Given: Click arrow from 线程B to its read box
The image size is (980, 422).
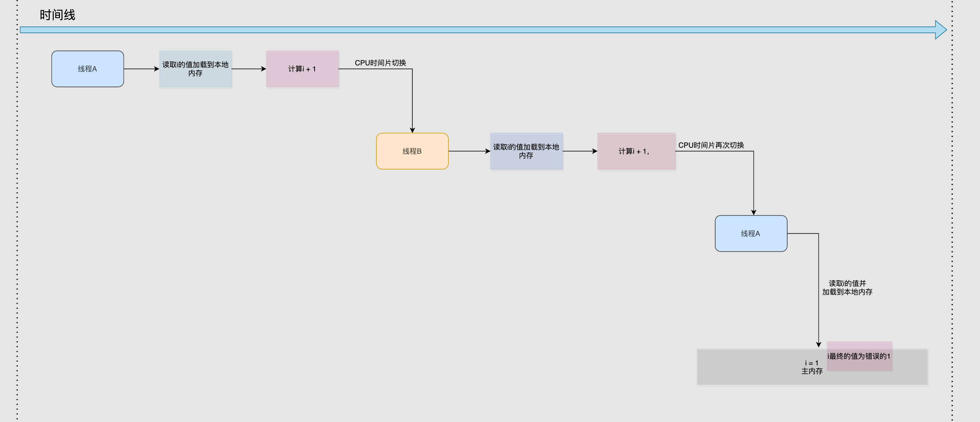Looking at the screenshot, I should click(x=469, y=151).
